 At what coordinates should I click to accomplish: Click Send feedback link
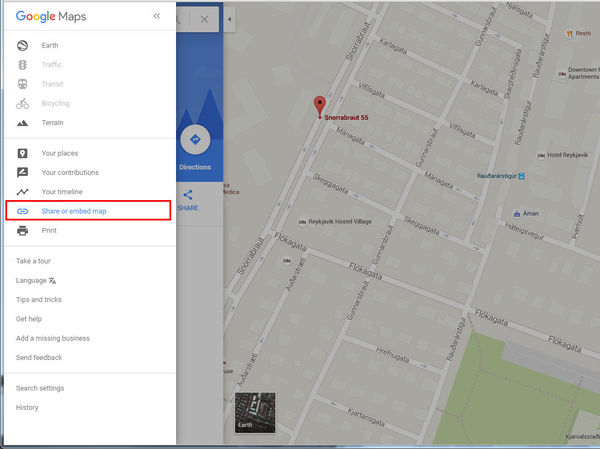pos(39,358)
